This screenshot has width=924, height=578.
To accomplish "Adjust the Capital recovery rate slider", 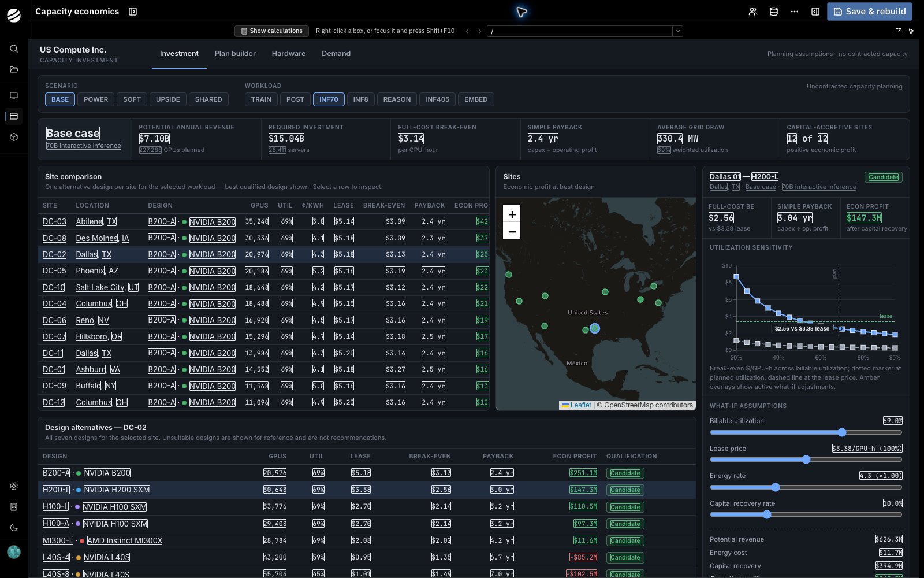I will [806, 514].
